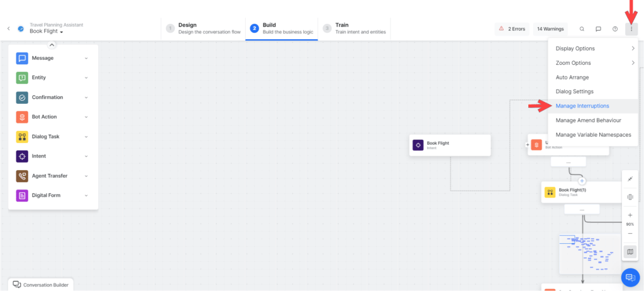Click the Message node icon
Image resolution: width=644 pixels, height=291 pixels.
click(x=22, y=58)
